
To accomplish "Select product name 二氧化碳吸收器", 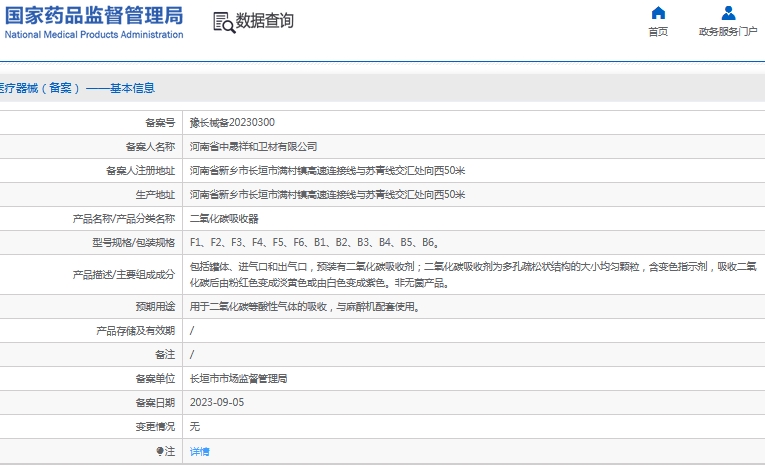I will tap(224, 219).
